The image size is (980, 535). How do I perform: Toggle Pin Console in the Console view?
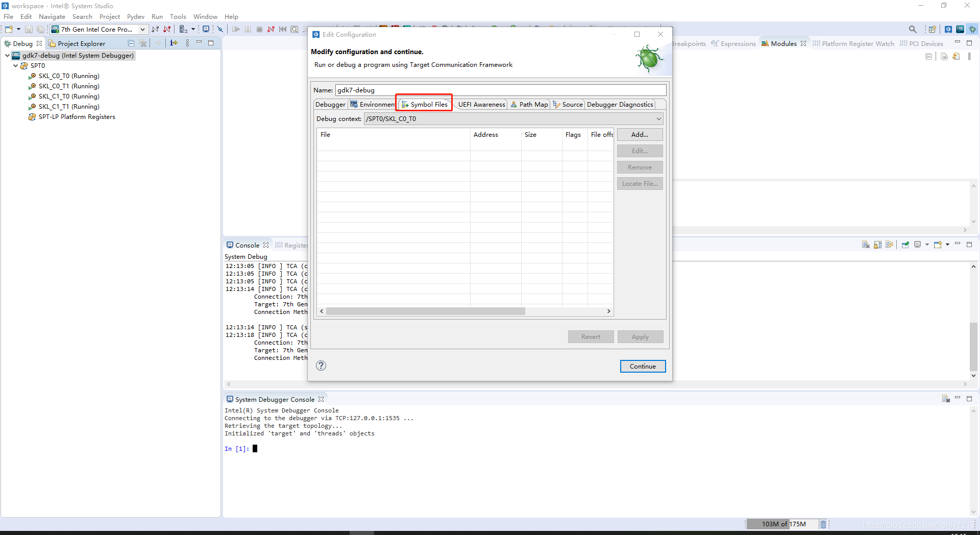pyautogui.click(x=905, y=245)
